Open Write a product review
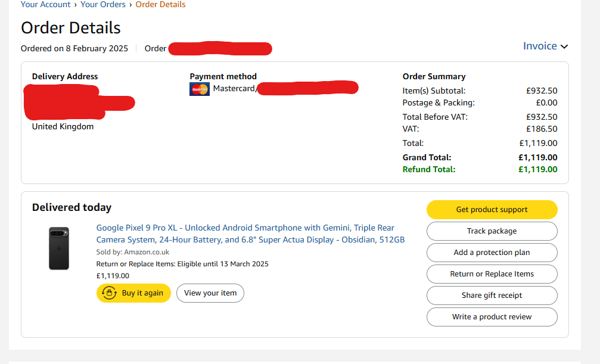The height and width of the screenshot is (364, 600). (492, 317)
